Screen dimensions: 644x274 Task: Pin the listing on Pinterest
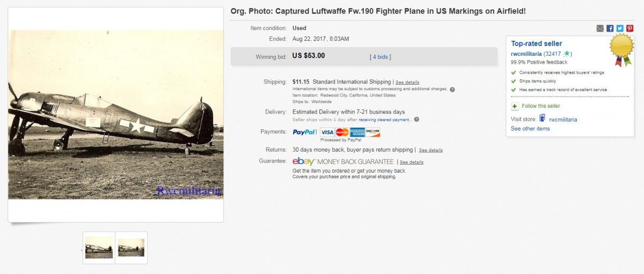coord(630,28)
